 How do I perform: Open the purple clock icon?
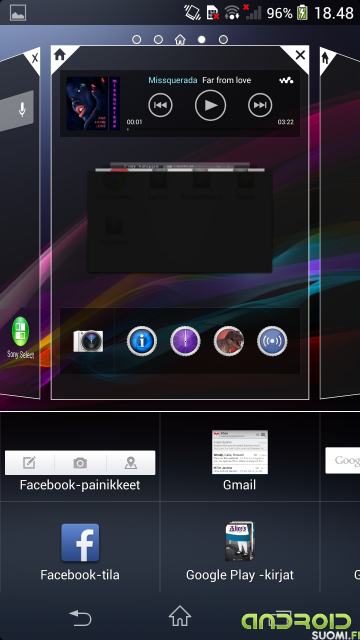(x=185, y=341)
